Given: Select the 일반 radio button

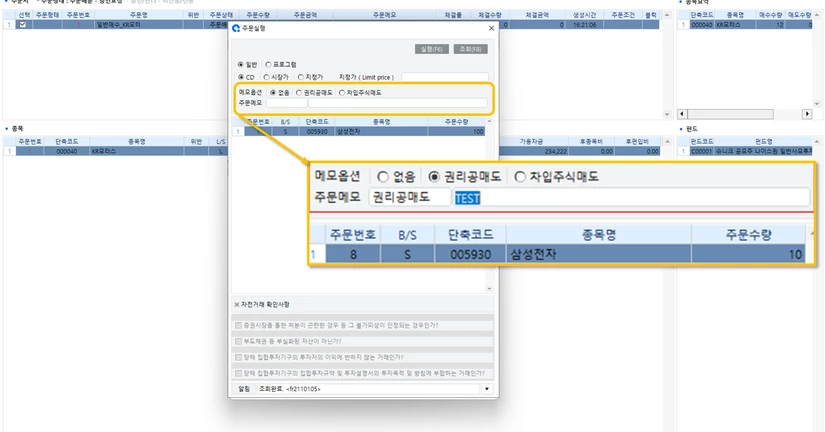Looking at the screenshot, I should click(240, 64).
